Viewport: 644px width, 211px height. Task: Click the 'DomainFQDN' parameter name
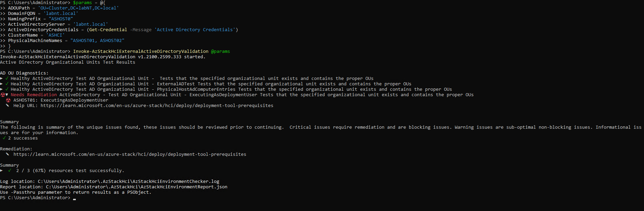(x=22, y=13)
